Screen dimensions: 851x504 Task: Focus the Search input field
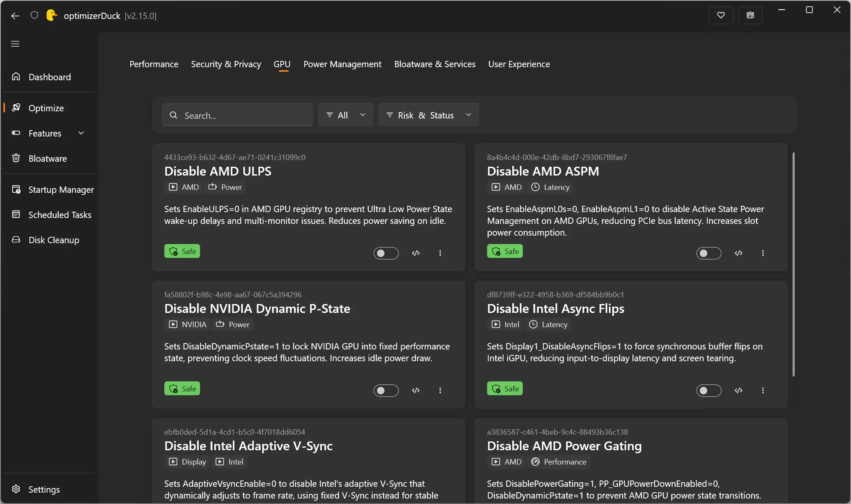237,115
